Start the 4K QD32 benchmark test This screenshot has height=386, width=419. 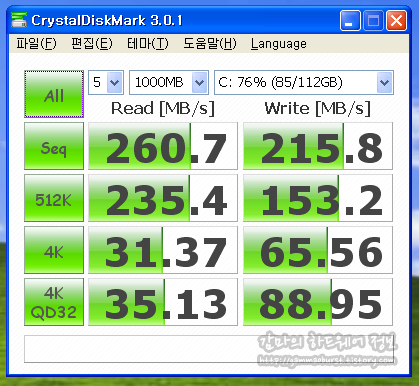54,302
